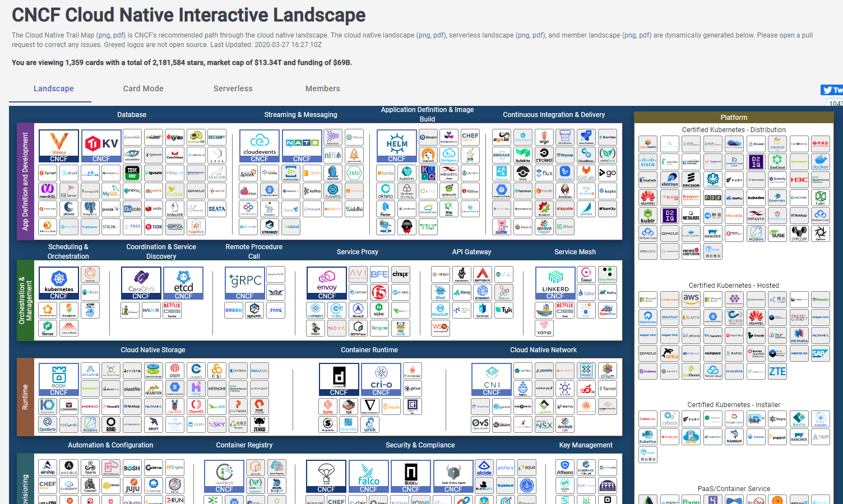Open the Members tab
The image size is (843, 504).
(323, 88)
